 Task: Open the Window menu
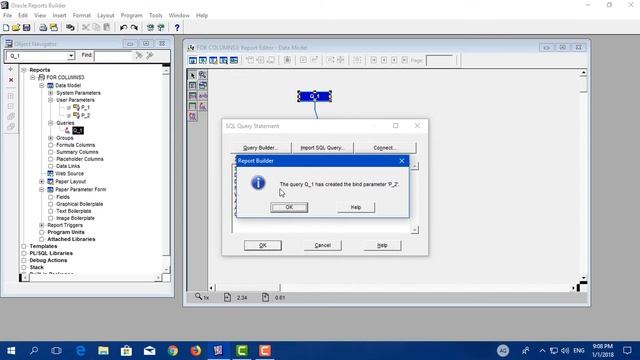tap(179, 15)
